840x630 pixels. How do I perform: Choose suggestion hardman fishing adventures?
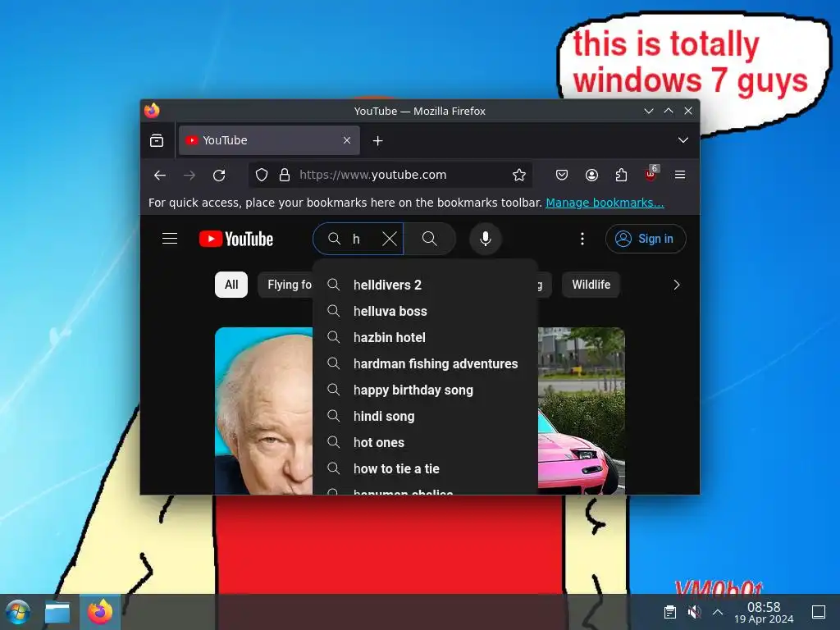tap(425, 363)
